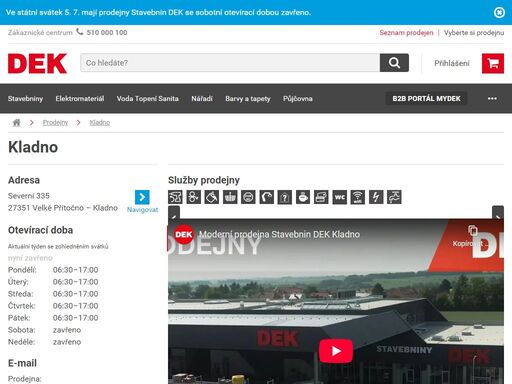Click the paint bucket service icon
Image resolution: width=512 pixels, height=384 pixels.
click(x=212, y=197)
